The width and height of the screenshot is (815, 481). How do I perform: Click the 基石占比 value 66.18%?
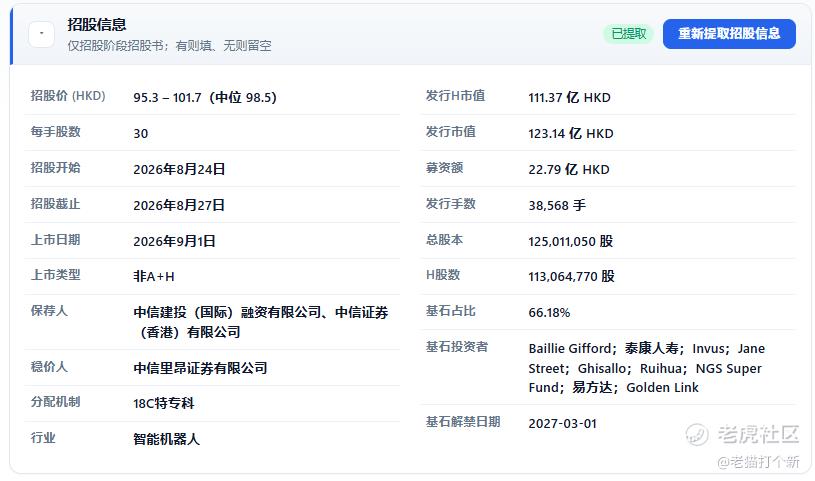tap(549, 312)
